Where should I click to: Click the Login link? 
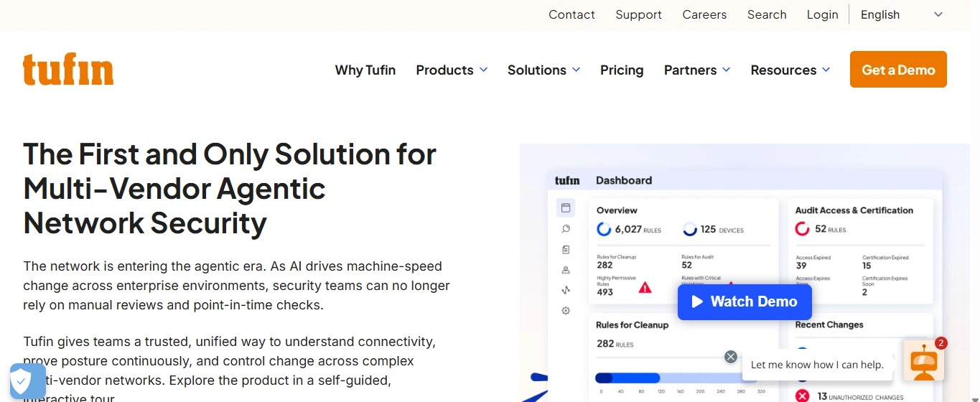pyautogui.click(x=822, y=14)
